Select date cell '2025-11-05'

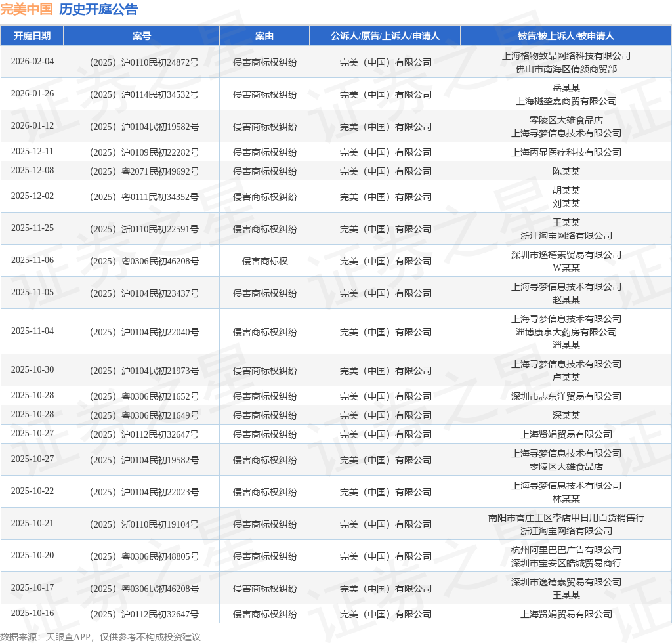(32, 292)
